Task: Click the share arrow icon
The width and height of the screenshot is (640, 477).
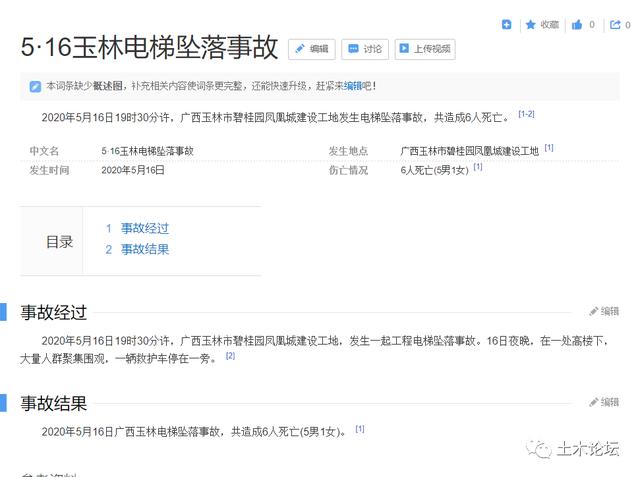Action: click(614, 25)
